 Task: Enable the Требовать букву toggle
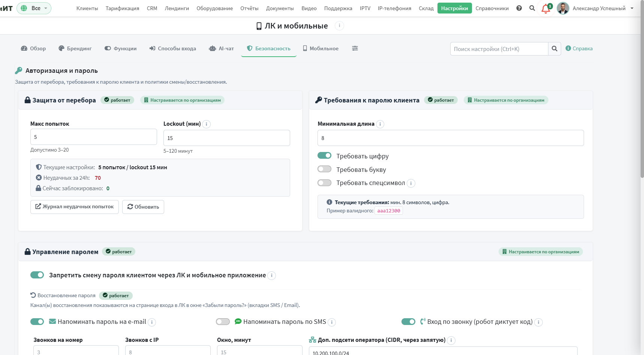click(x=325, y=169)
